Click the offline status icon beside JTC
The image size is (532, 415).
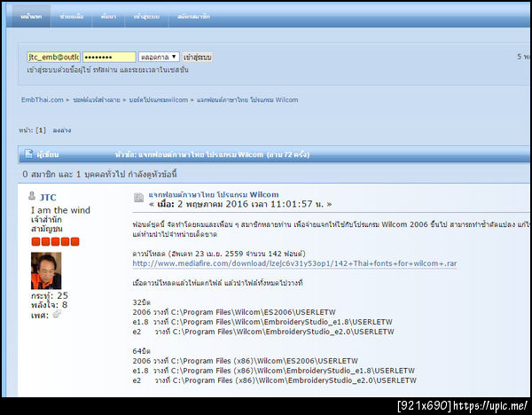coord(32,196)
